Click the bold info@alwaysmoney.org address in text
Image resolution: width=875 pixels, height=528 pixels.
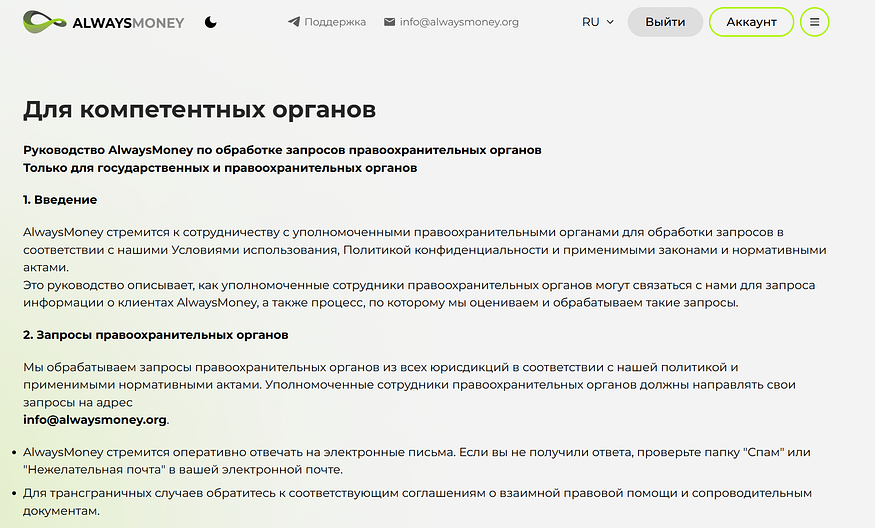coord(95,420)
